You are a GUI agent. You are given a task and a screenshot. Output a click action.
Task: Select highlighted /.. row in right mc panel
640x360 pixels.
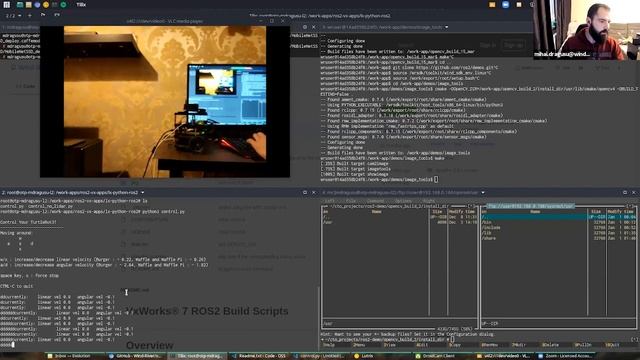pyautogui.click(x=534, y=217)
